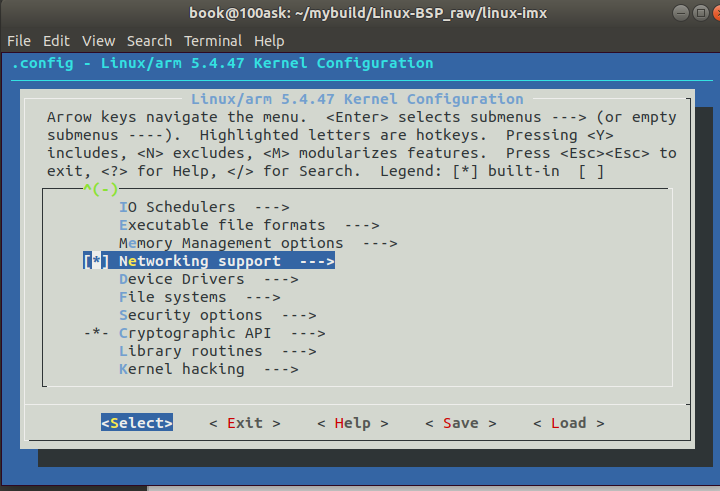Select the Networking support entry
The image size is (720, 491).
pos(209,260)
